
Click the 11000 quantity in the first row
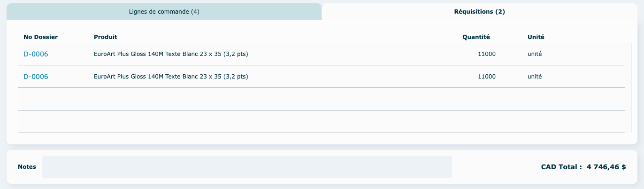pos(486,54)
